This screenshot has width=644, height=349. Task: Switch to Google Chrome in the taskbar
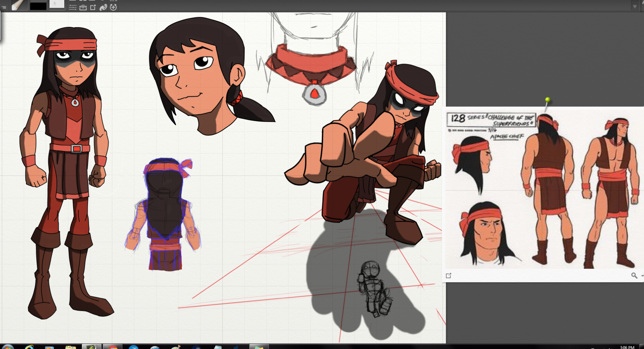click(x=113, y=347)
